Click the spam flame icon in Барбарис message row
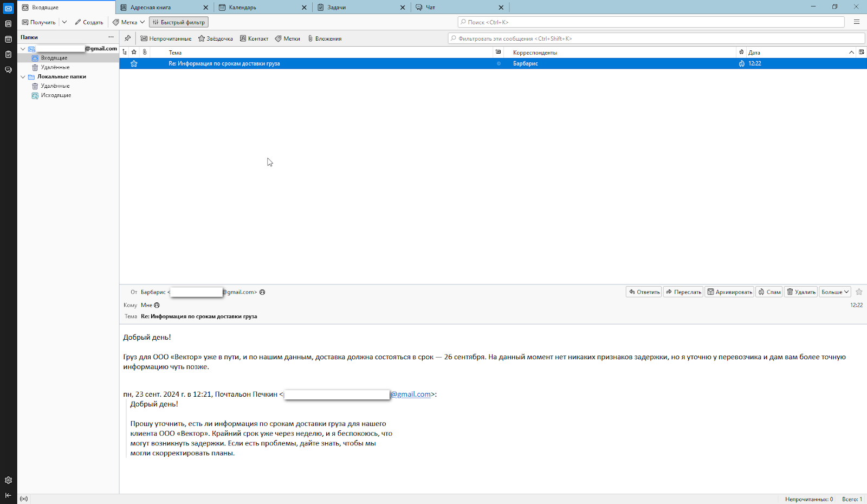The width and height of the screenshot is (867, 504). (x=741, y=63)
